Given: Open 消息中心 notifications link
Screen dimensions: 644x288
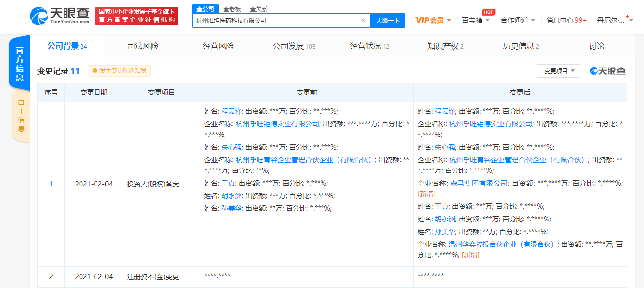Looking at the screenshot, I should pos(566,20).
